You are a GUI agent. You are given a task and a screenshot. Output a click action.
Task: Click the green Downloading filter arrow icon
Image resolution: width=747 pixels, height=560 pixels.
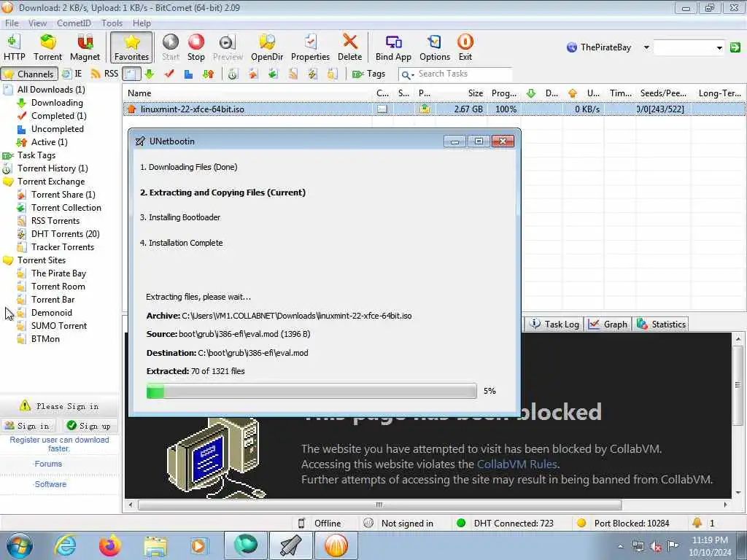coord(149,74)
